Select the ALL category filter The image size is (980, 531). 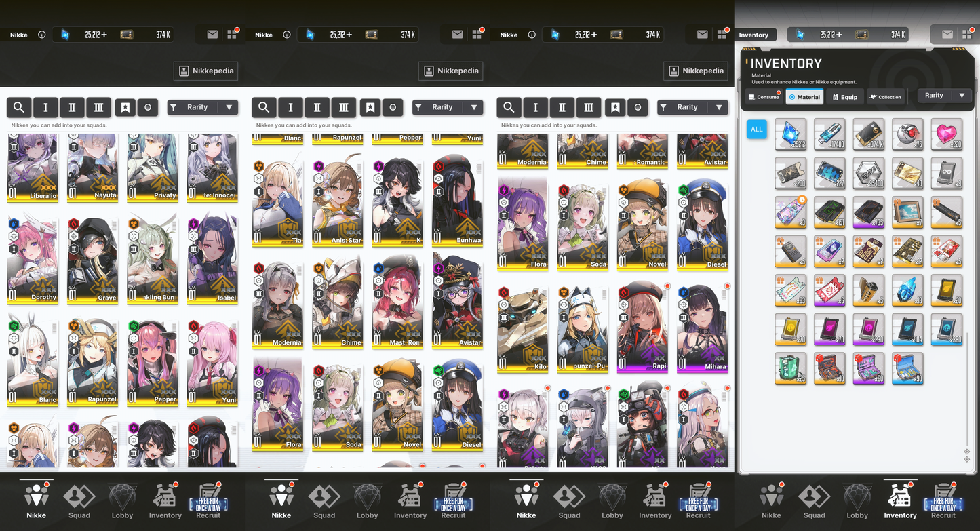pyautogui.click(x=756, y=129)
